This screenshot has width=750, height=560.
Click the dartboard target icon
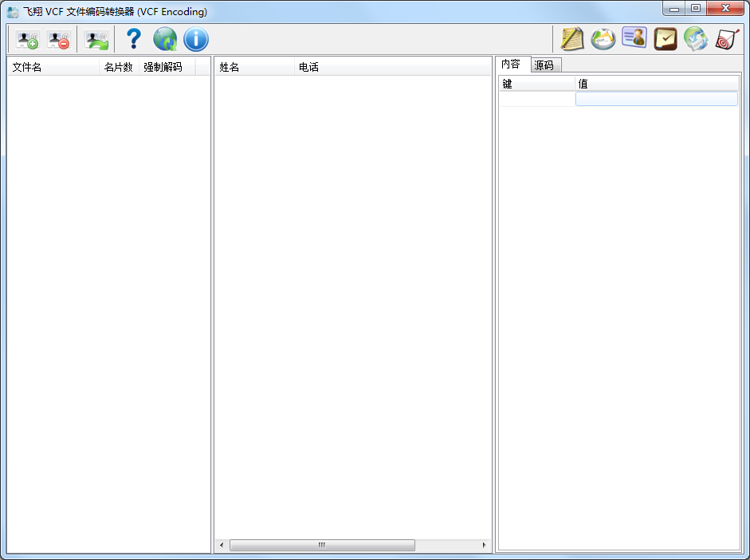pyautogui.click(x=726, y=37)
